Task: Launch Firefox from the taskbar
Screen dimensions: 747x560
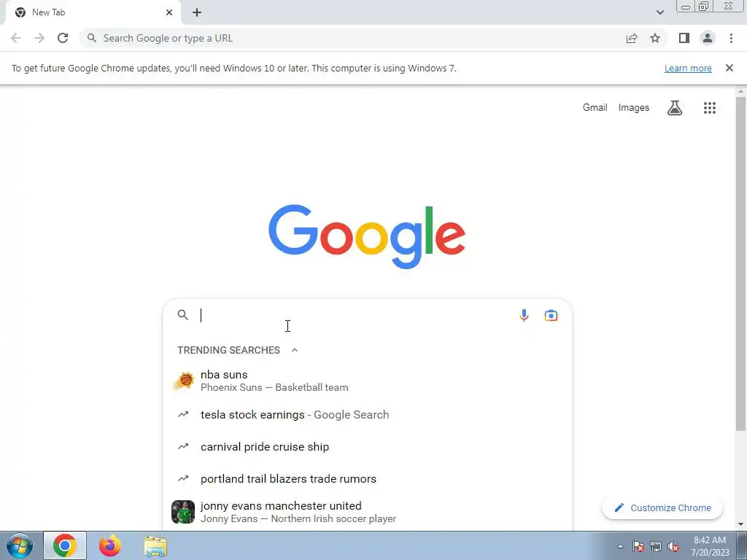Action: coord(110,545)
